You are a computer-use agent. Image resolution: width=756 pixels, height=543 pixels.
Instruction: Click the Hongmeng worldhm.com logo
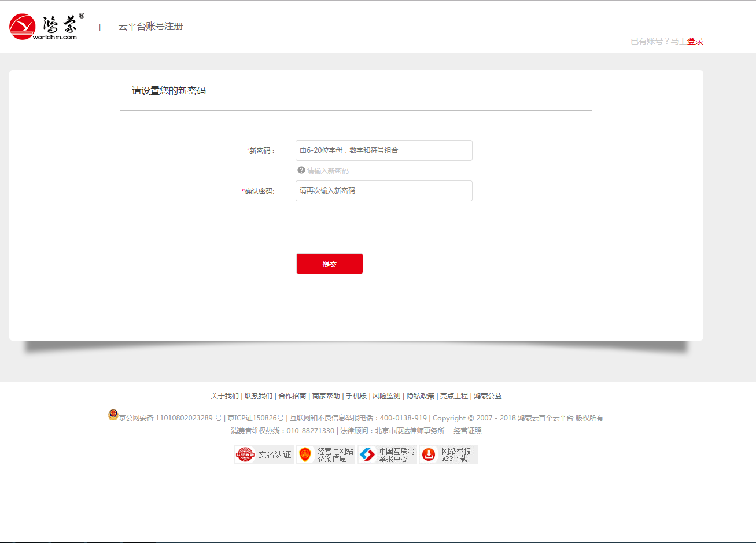46,27
